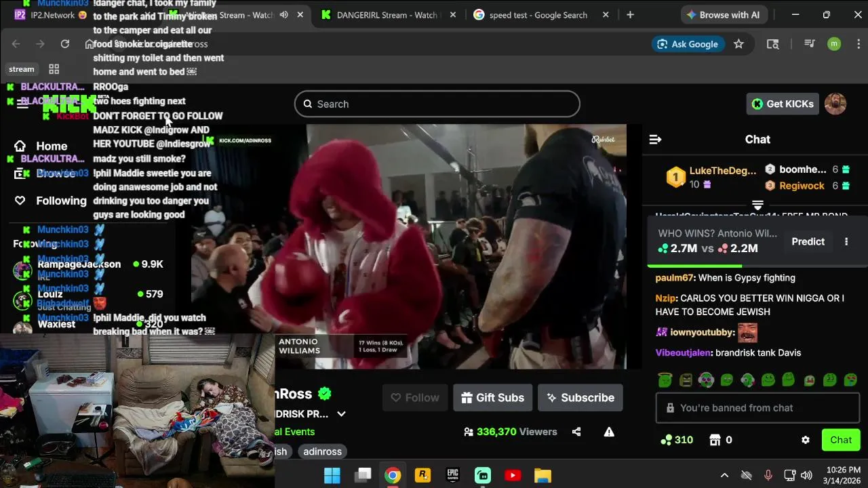The width and height of the screenshot is (868, 488).
Task: Share the stream with the share icon
Action: [576, 432]
